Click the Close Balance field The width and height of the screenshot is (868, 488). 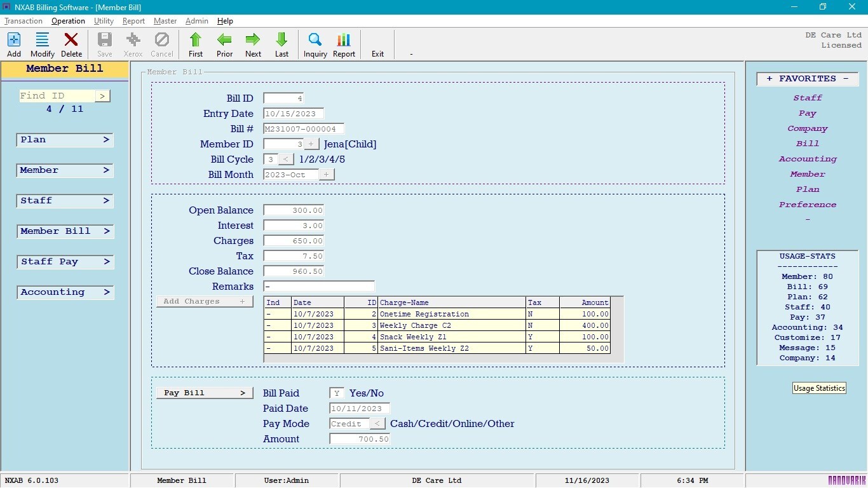point(294,271)
